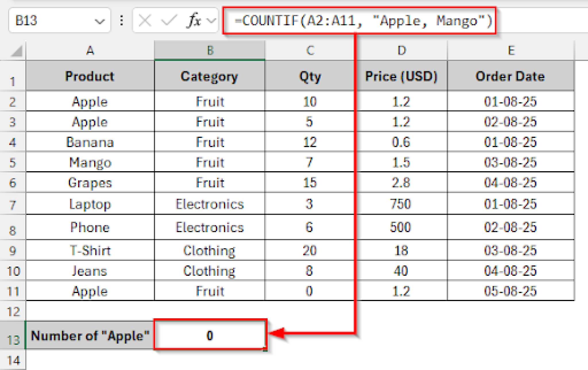
Task: Select column E header labeled Order Date
Action: (x=511, y=51)
